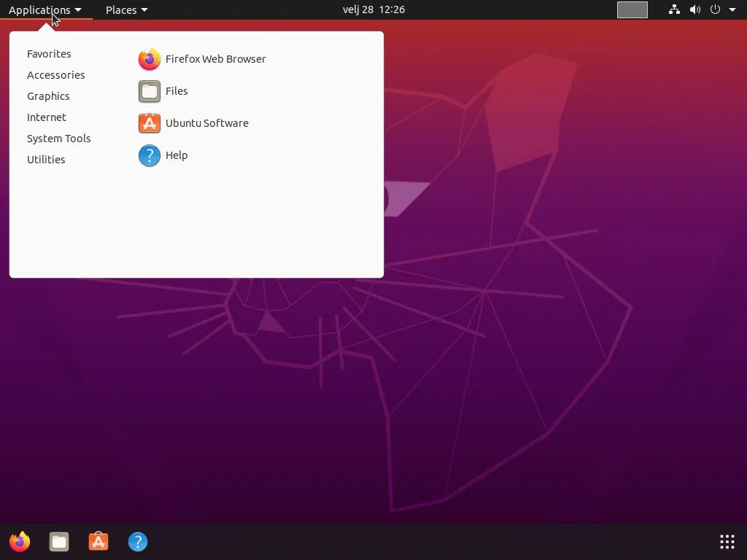Click the Ubuntu Software dock icon
The height and width of the screenshot is (560, 747).
pos(98,541)
